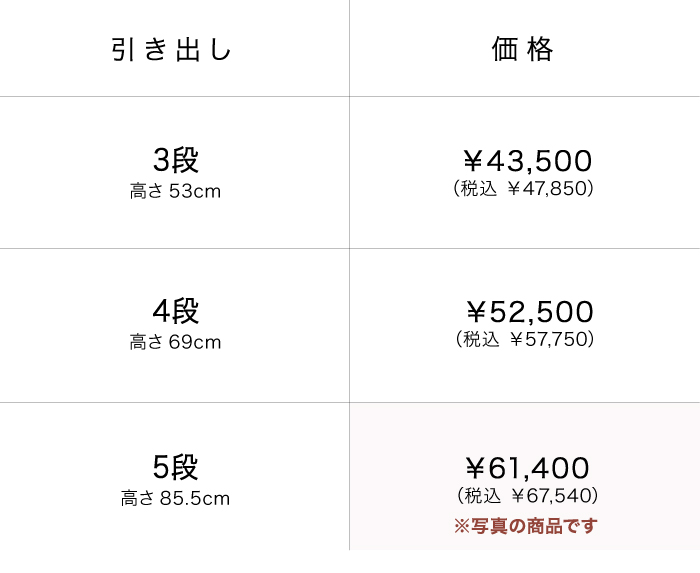Select the 3段 drawer option
Screen dimensions: 700x573
click(x=175, y=160)
